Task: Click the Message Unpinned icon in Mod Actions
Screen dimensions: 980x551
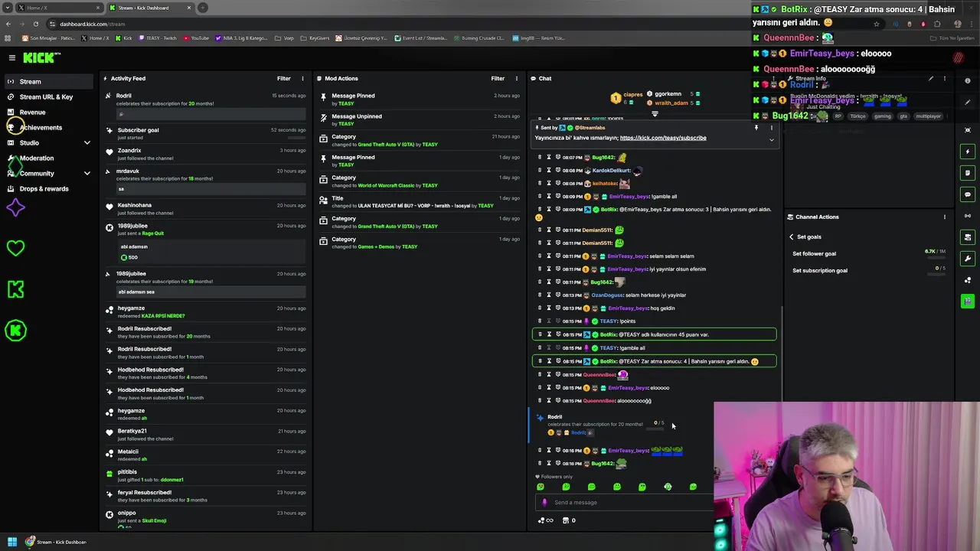Action: click(324, 117)
